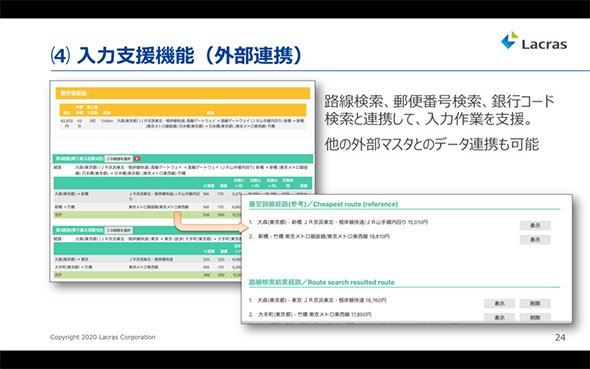Click the slide page number 24
Screen dimensions: 590x369
point(560,337)
